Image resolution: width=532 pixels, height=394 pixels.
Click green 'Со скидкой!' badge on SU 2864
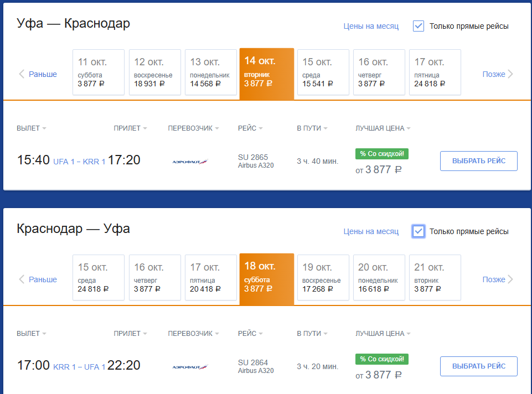click(x=381, y=359)
